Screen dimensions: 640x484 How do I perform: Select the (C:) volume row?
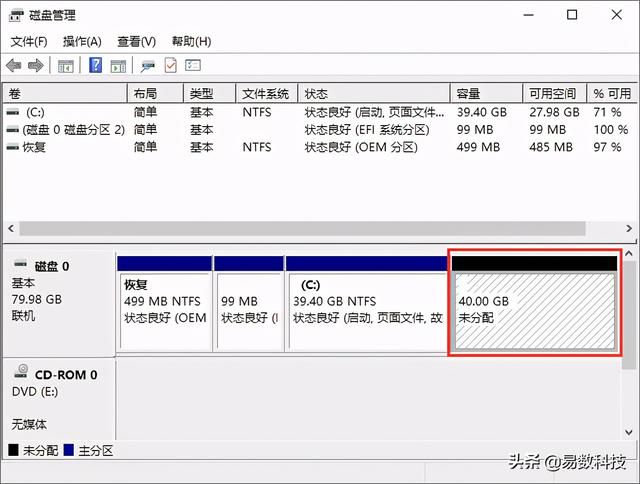point(320,112)
